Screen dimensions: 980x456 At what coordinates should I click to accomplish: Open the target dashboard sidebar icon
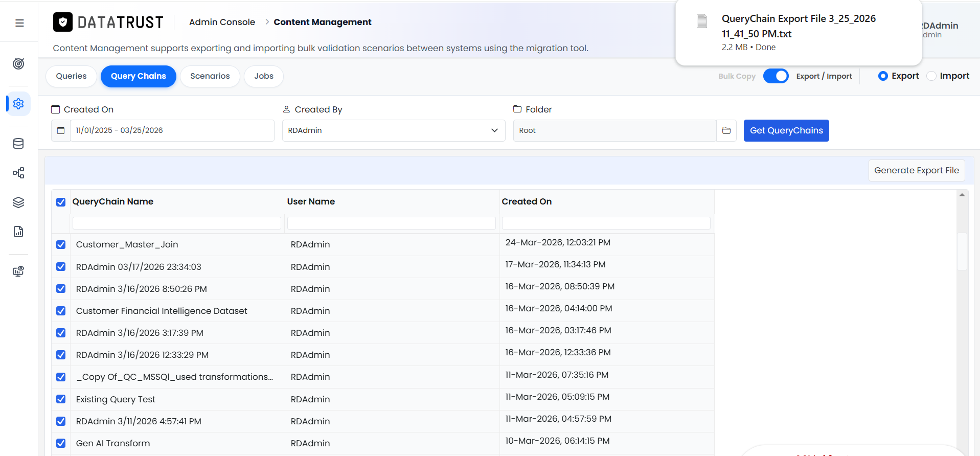[x=18, y=64]
